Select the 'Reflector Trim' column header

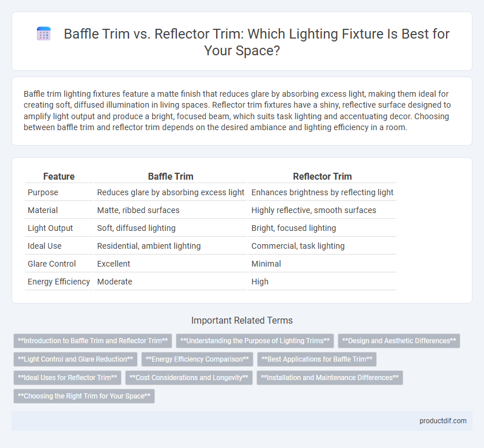click(x=322, y=176)
